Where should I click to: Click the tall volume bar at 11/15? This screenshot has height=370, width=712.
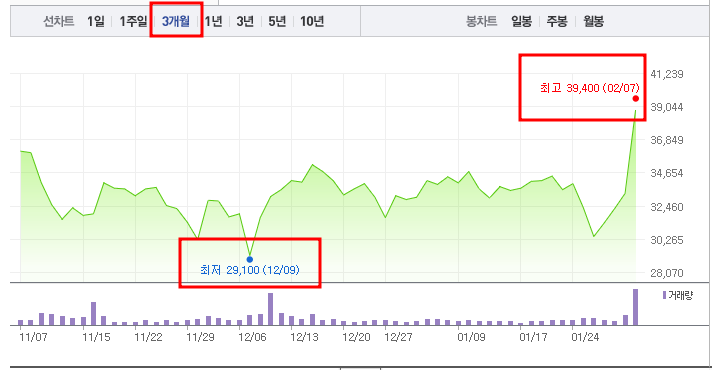pos(94,314)
